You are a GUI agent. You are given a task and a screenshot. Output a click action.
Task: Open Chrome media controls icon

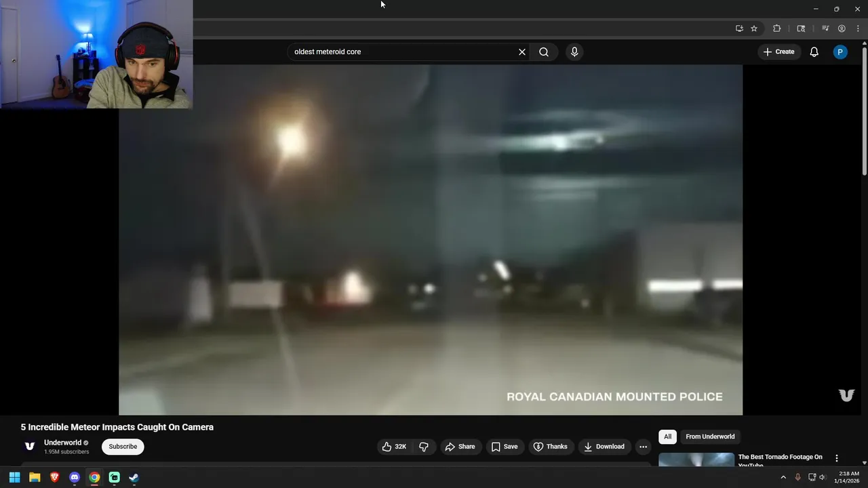[x=825, y=28]
